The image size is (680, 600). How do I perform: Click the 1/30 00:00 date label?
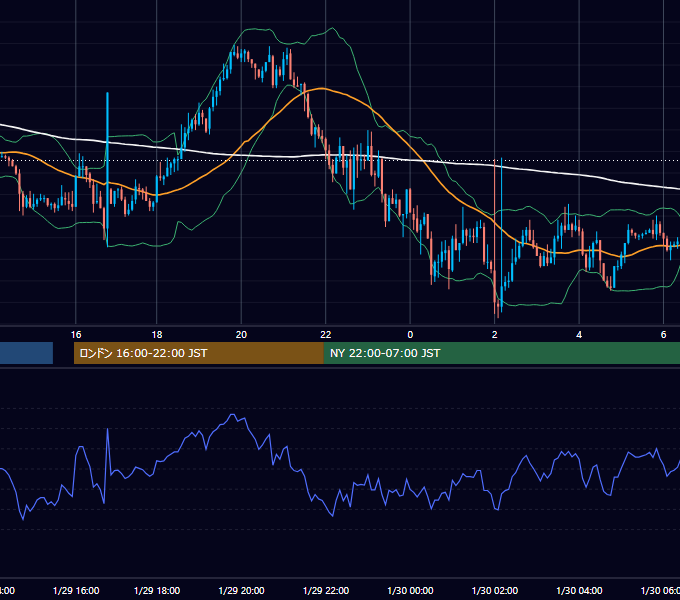pyautogui.click(x=410, y=590)
